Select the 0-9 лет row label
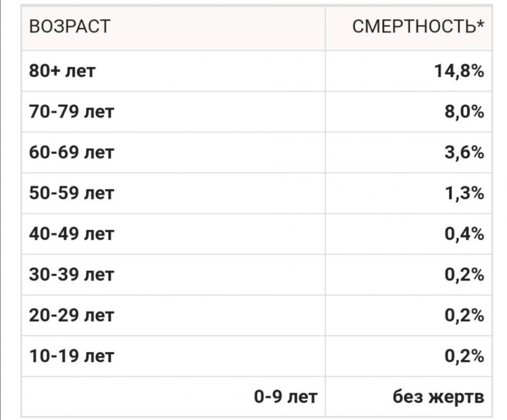 pos(285,397)
